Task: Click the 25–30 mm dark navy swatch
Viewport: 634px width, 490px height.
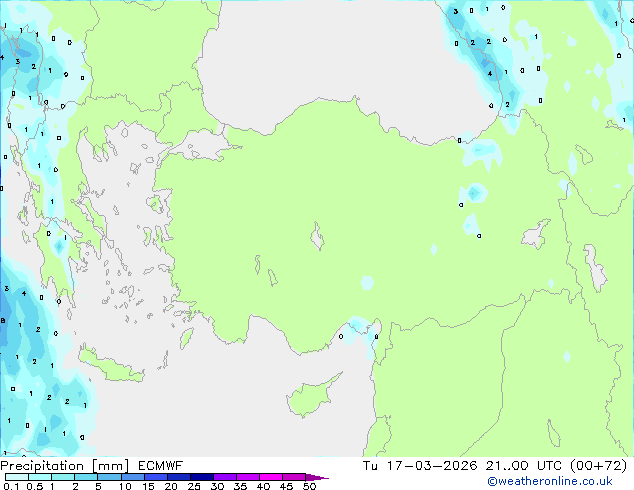Action: 201,477
